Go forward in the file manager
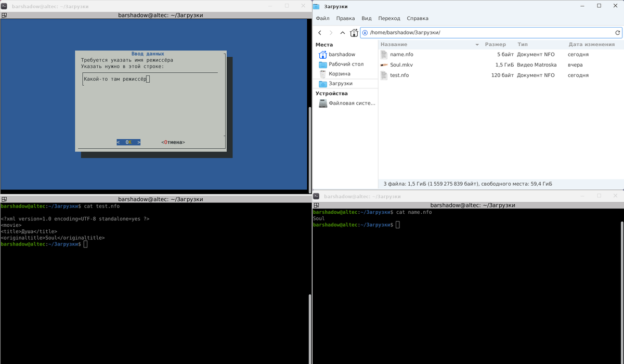The image size is (624, 364). click(331, 33)
